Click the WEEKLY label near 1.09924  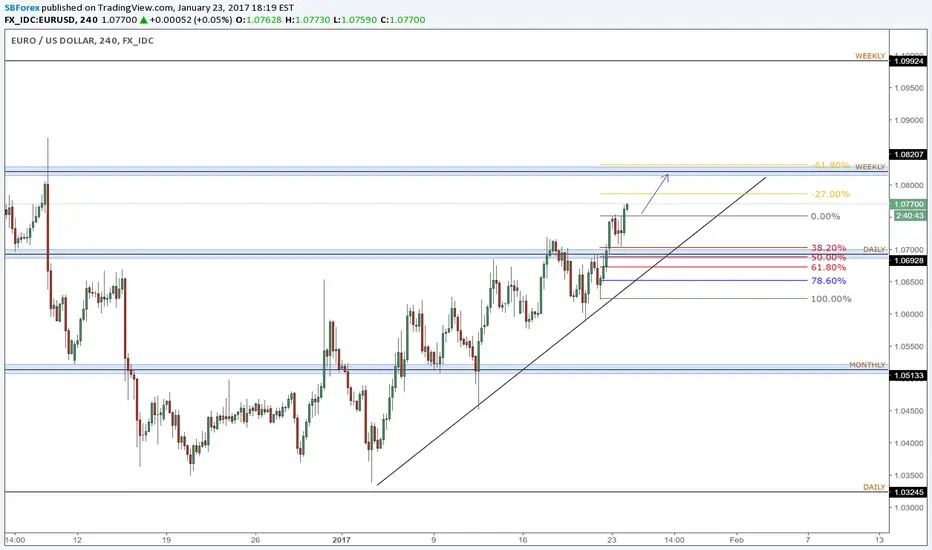coord(870,56)
